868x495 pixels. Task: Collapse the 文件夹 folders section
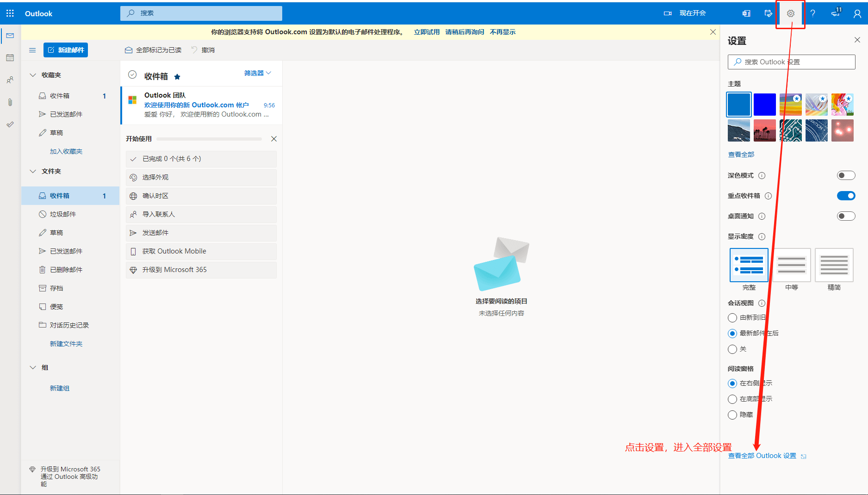(x=33, y=171)
